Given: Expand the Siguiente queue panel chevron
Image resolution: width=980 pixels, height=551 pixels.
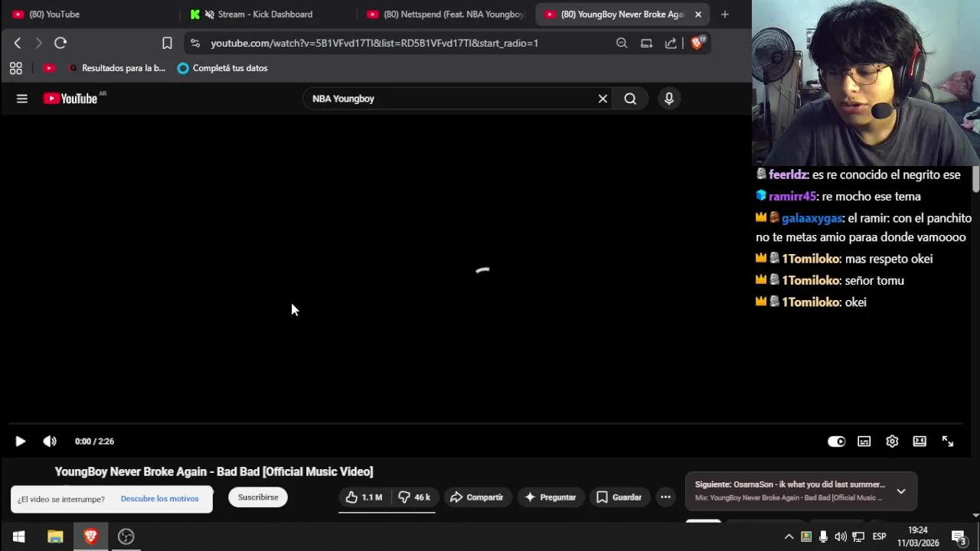Looking at the screenshot, I should tap(901, 491).
